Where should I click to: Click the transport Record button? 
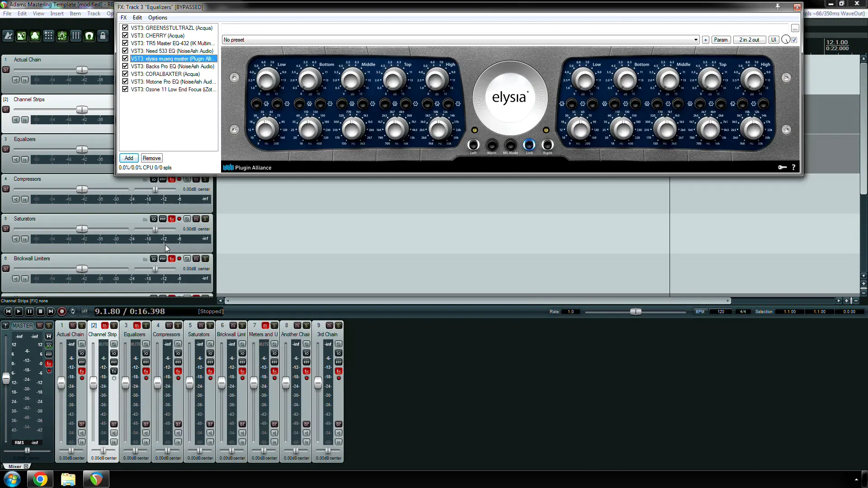[x=62, y=311]
